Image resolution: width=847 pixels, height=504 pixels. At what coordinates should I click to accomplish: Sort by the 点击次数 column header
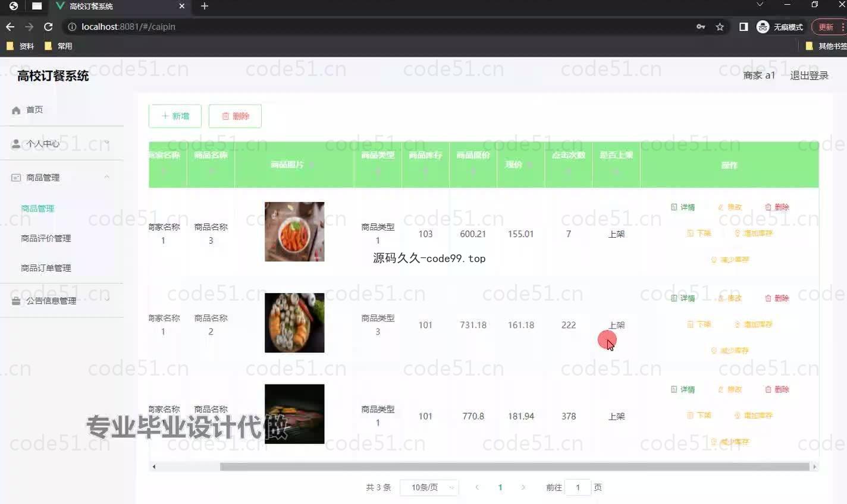click(x=569, y=164)
